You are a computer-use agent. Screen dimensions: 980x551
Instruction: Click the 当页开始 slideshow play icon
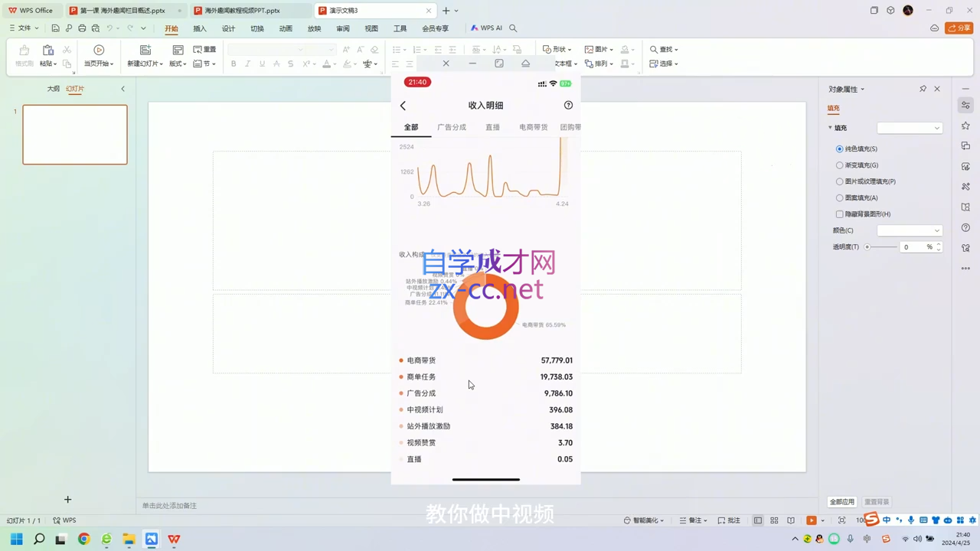coord(99,50)
